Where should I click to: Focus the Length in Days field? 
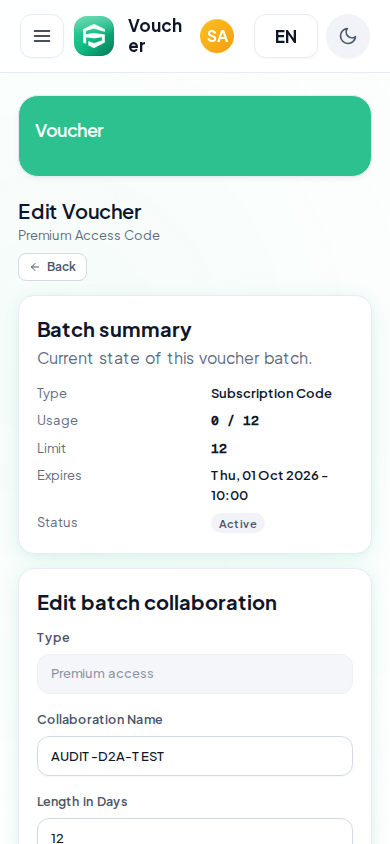pos(195,832)
